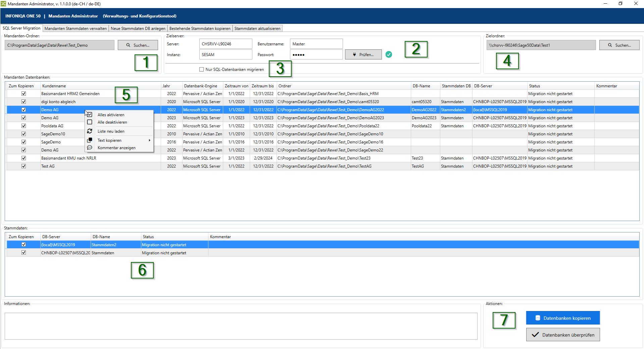This screenshot has height=349, width=644.
Task: Uncheck Pooldata AG copy checkbox
Action: tap(23, 126)
